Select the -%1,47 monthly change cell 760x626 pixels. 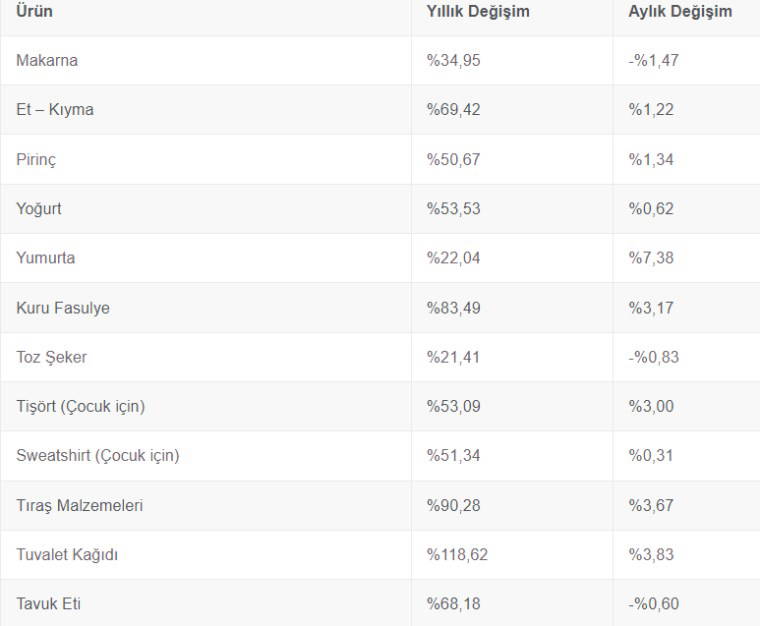tap(654, 60)
